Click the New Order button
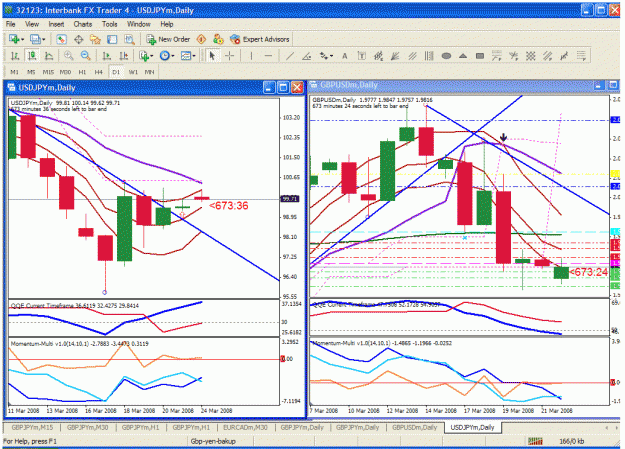 click(x=168, y=39)
